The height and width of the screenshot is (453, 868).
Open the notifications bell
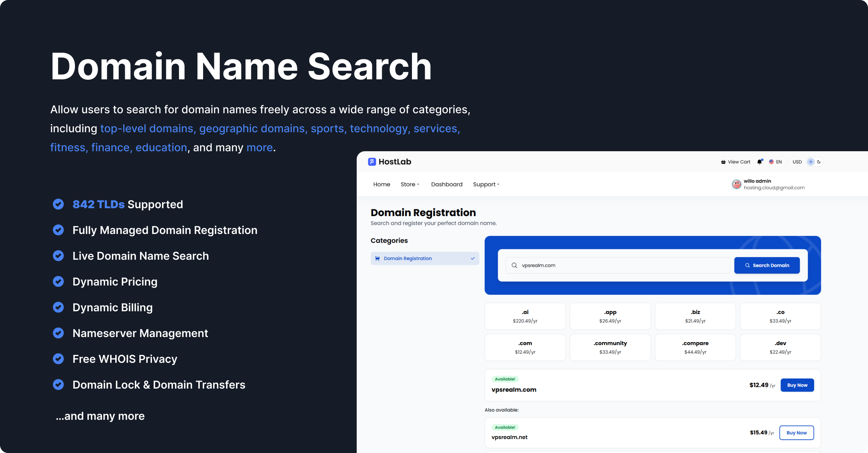pyautogui.click(x=759, y=162)
